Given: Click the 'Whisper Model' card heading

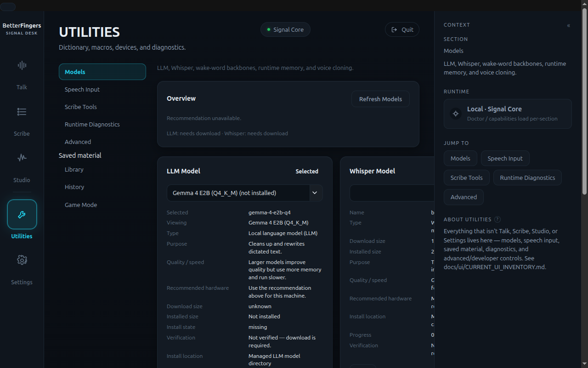Looking at the screenshot, I should point(372,171).
